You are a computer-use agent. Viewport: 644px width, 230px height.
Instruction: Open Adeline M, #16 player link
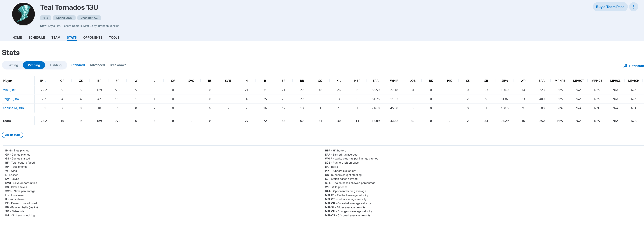click(x=13, y=108)
